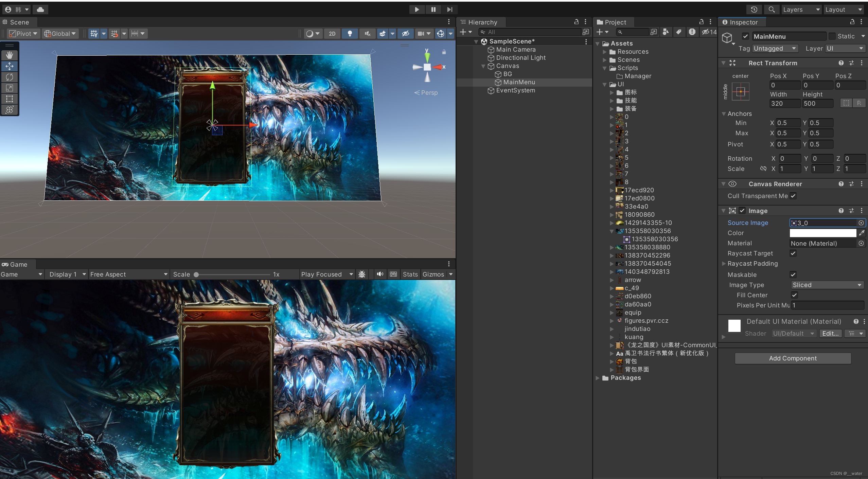This screenshot has width=868, height=479.
Task: Toggle the MainMenu object active checkbox
Action: click(745, 36)
